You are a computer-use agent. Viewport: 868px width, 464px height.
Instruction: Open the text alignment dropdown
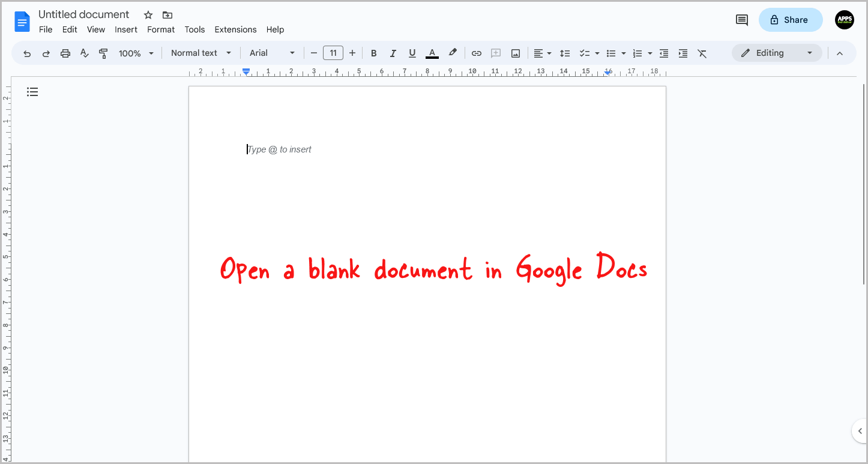pyautogui.click(x=543, y=53)
